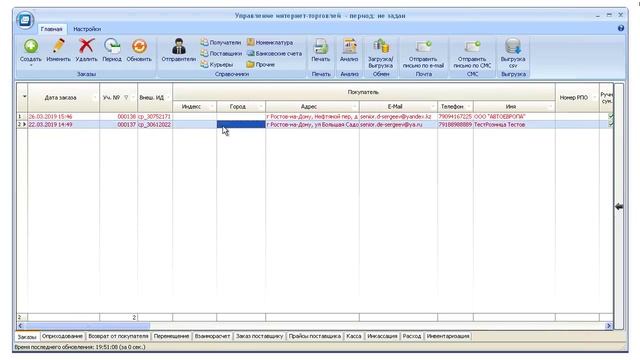Open the Перемещение bottom tab
640x360 pixels.
pyautogui.click(x=171, y=336)
